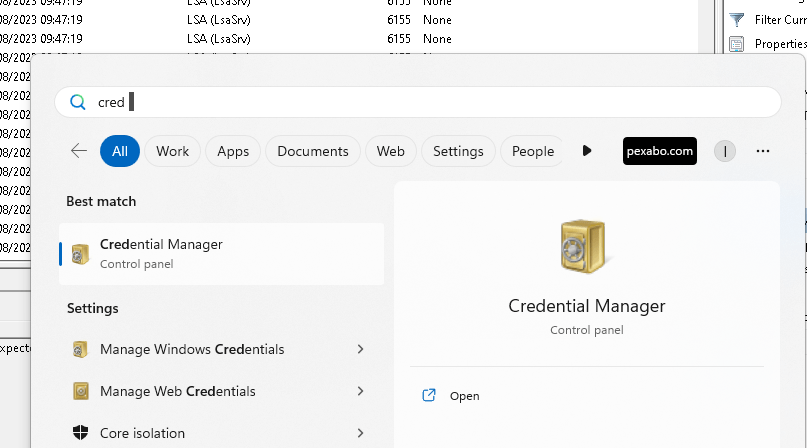
Task: Switch to the Apps filter tab
Action: click(233, 151)
